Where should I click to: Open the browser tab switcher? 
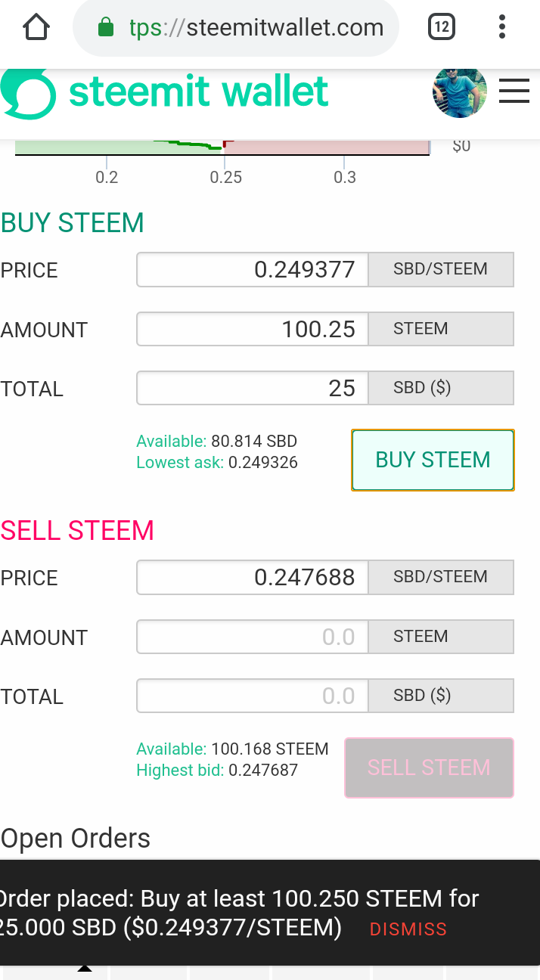[441, 28]
